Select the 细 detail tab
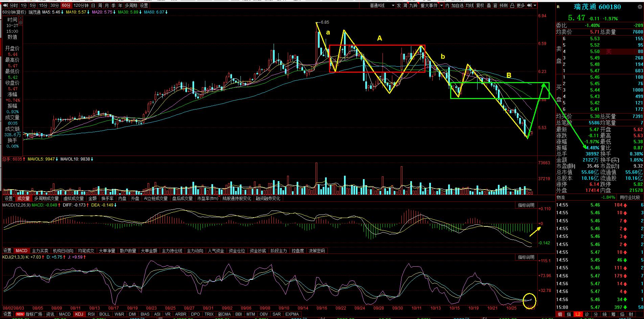 coord(560,314)
